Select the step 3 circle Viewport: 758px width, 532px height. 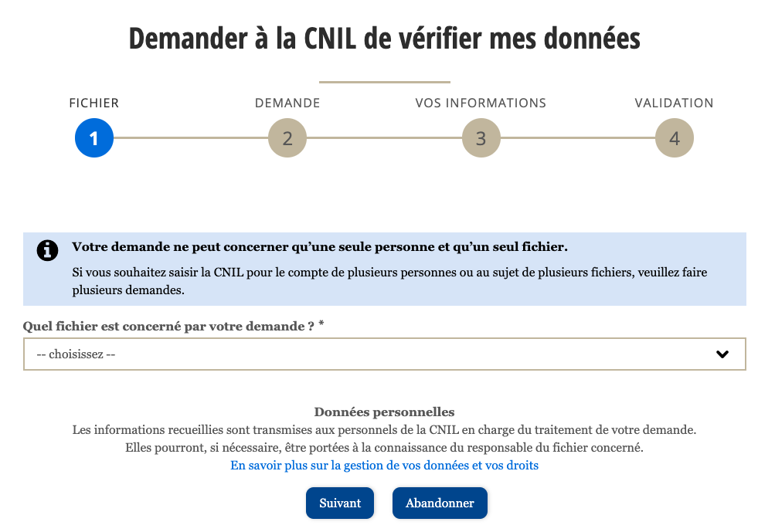481,138
